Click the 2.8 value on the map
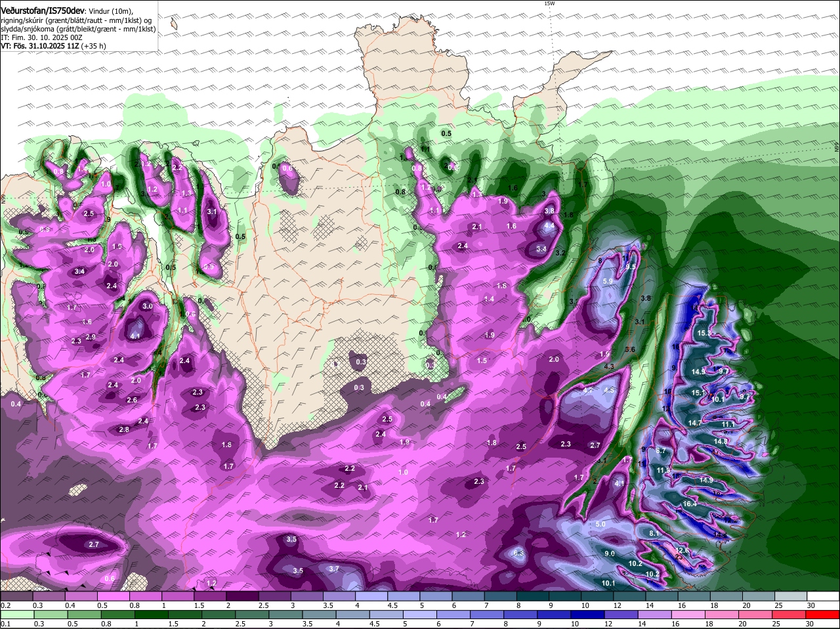840x629 pixels. [124, 429]
